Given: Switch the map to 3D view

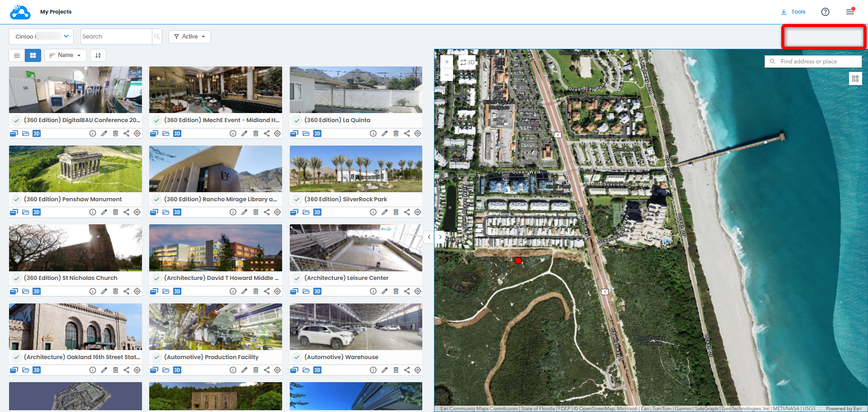Looking at the screenshot, I should tap(467, 62).
